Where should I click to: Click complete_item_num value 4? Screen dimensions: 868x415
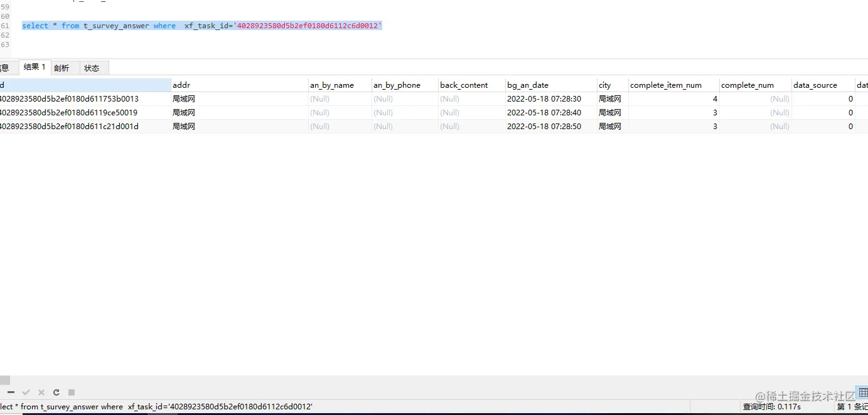[674, 98]
